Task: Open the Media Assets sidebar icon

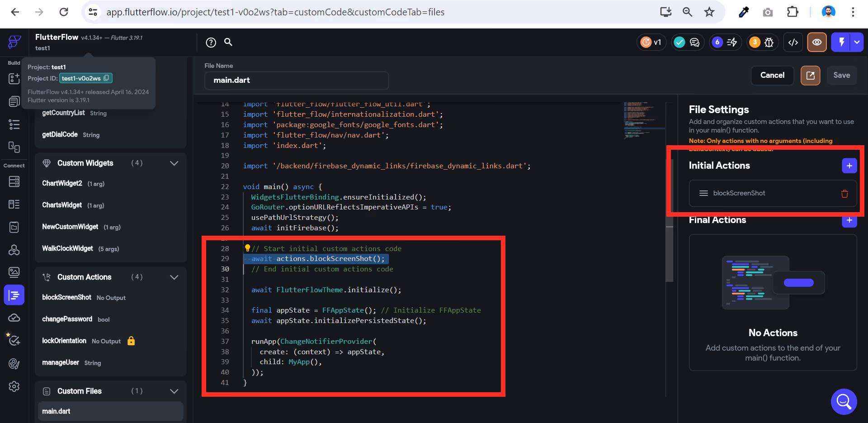Action: pyautogui.click(x=14, y=272)
